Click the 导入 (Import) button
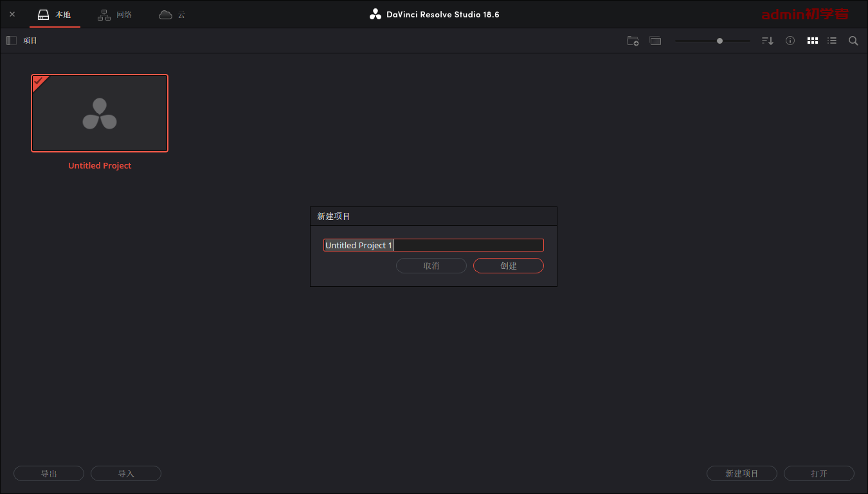868x494 pixels. coord(126,473)
